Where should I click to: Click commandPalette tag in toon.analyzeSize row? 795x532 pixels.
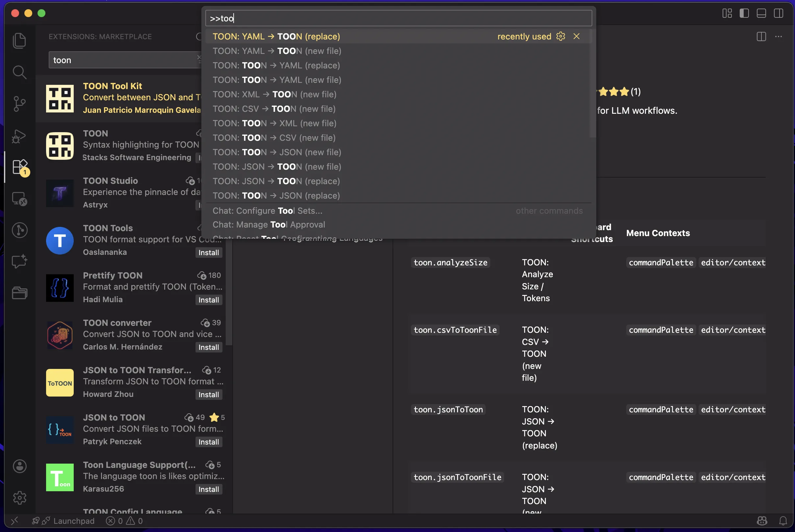[x=661, y=263]
